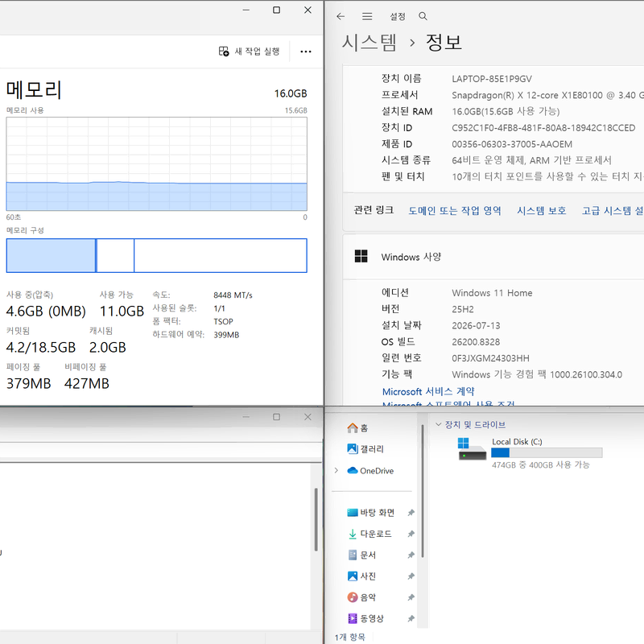Click the pin icon next to 다운로드
Image resolution: width=644 pixels, height=644 pixels.
(411, 534)
